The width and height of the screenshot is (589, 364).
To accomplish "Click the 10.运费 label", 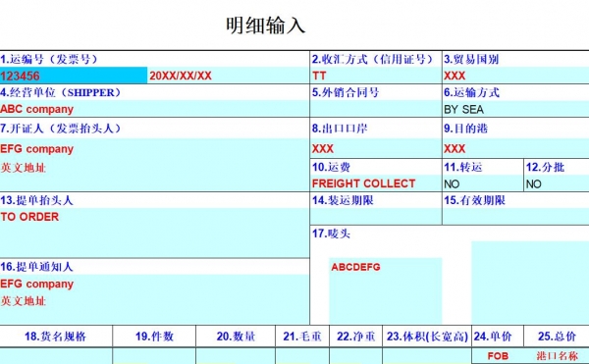I will click(331, 167).
